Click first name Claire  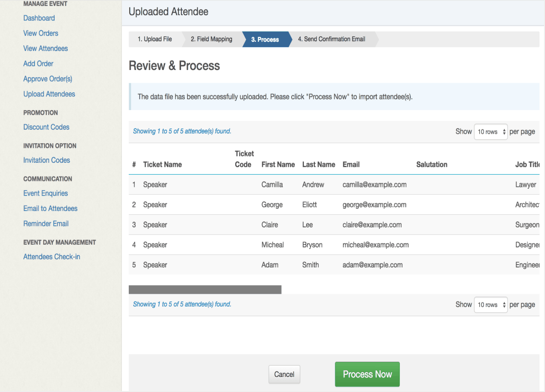pyautogui.click(x=270, y=225)
